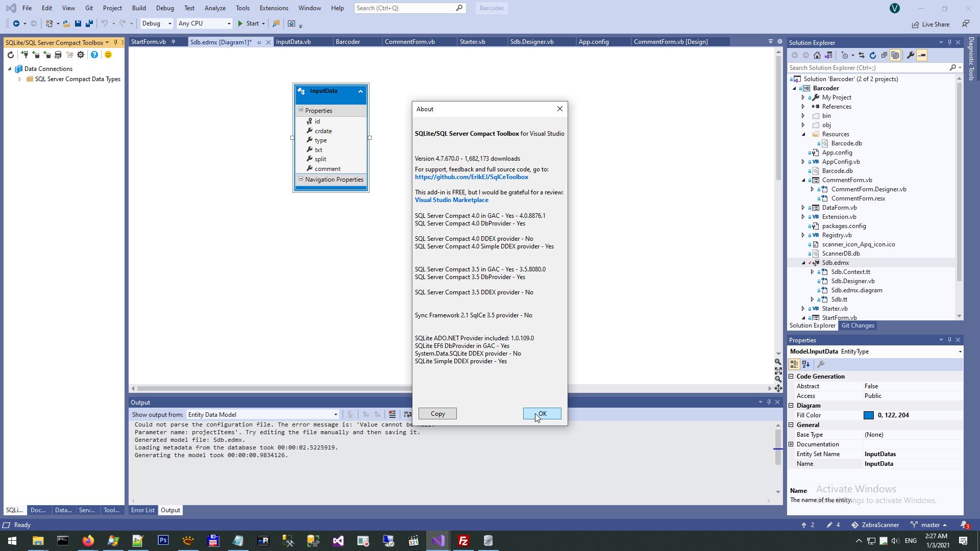This screenshot has height=551, width=980.
Task: Open the Visual Studio Marketplace link
Action: tap(451, 200)
